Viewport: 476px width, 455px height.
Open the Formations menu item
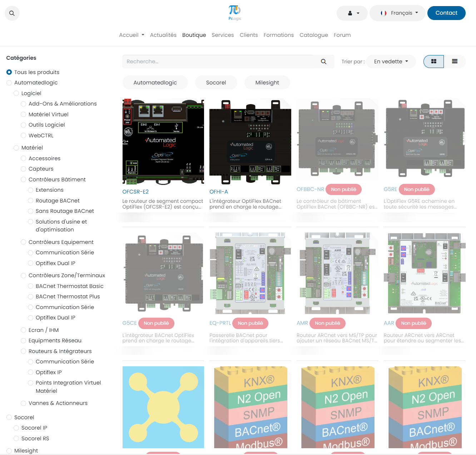click(x=278, y=35)
